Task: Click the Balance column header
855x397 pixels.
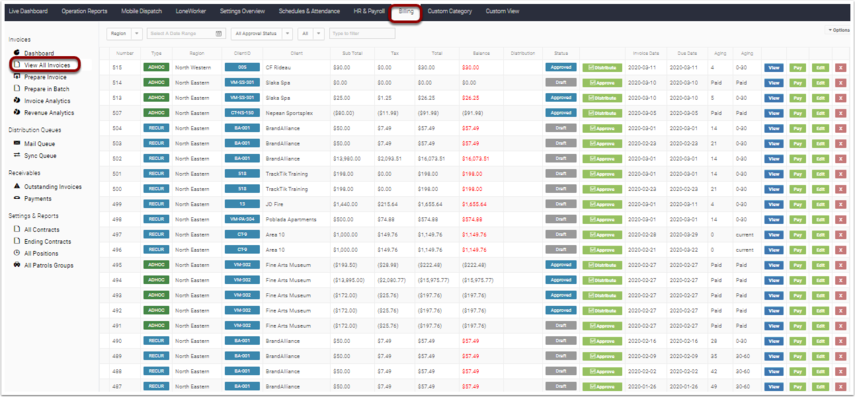Action: 481,53
